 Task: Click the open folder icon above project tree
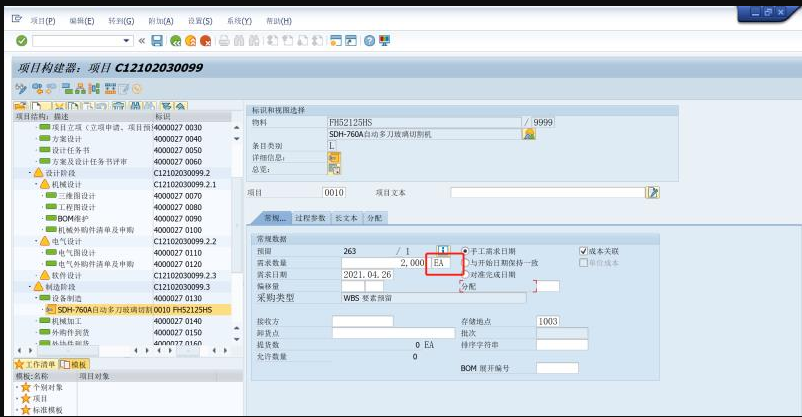[x=21, y=106]
